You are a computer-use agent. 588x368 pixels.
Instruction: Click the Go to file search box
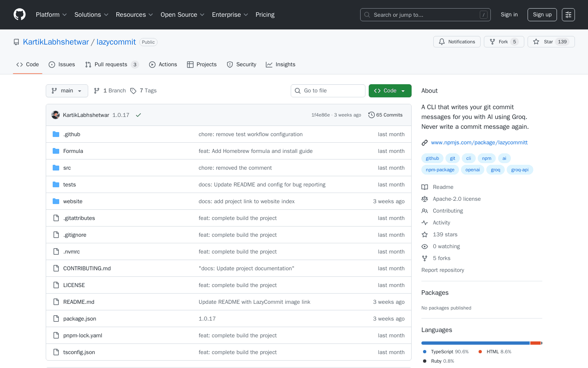(328, 90)
